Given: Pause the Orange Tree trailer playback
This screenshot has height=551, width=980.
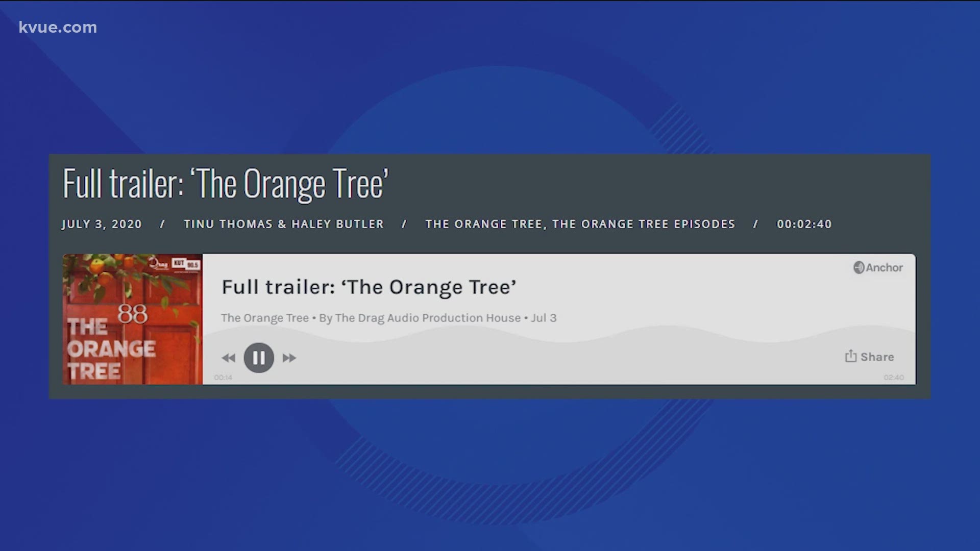Looking at the screenshot, I should 259,358.
